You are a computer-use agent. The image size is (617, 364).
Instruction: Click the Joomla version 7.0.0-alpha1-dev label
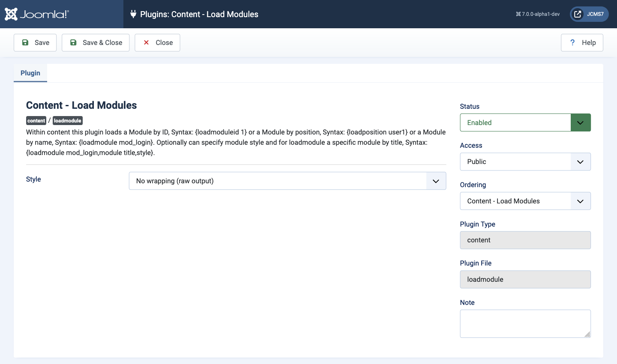point(538,14)
